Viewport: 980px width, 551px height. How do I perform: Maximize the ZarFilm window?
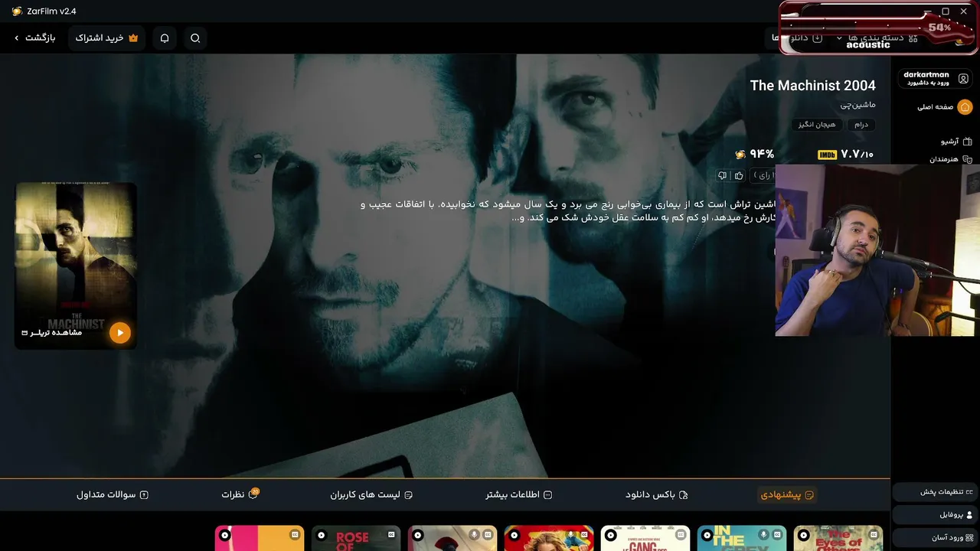click(x=946, y=11)
